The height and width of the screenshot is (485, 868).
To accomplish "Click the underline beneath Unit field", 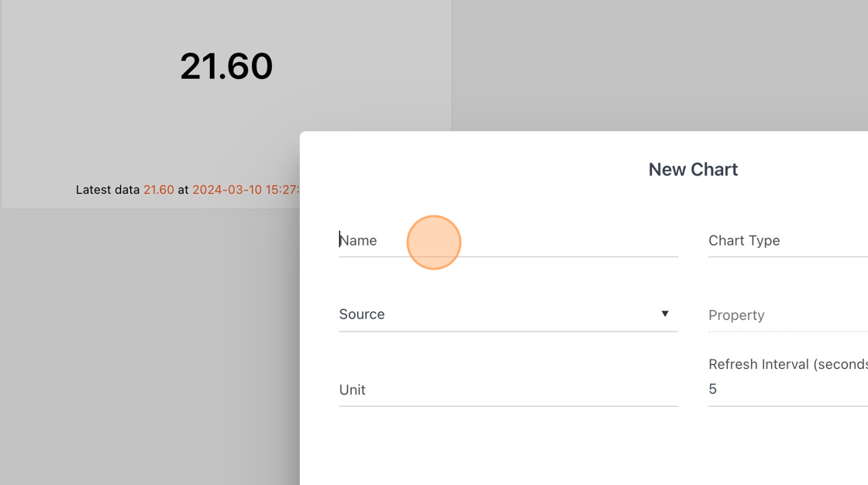I will pyautogui.click(x=508, y=406).
